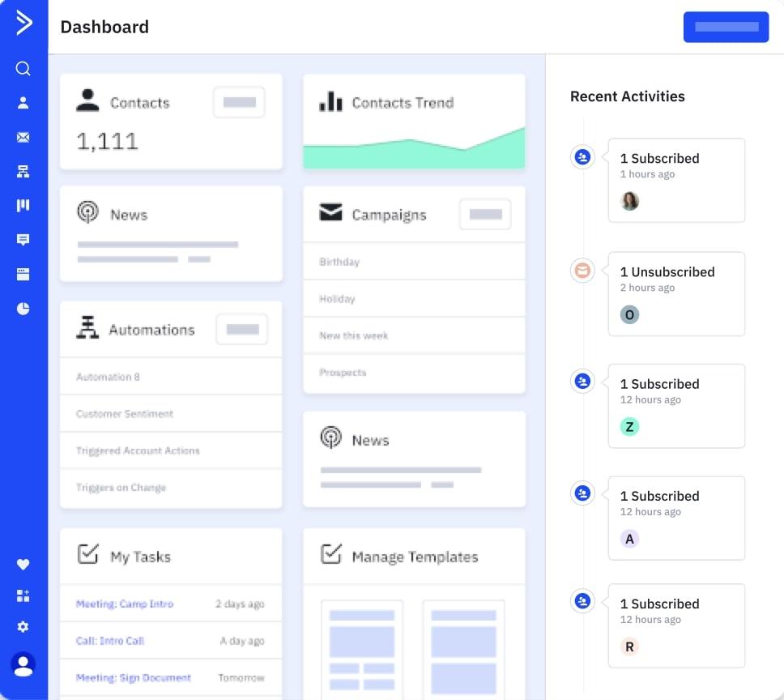Select the Triggers on Change automation
Viewport: 784px width, 700px height.
171,488
